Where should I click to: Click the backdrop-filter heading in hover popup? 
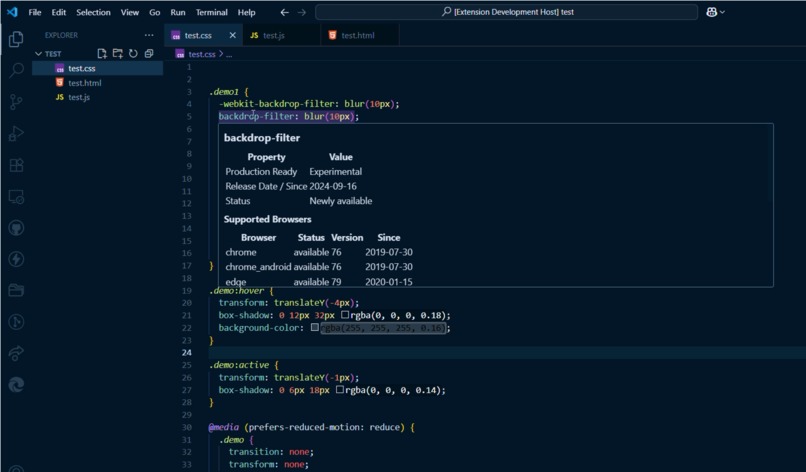[x=262, y=138]
